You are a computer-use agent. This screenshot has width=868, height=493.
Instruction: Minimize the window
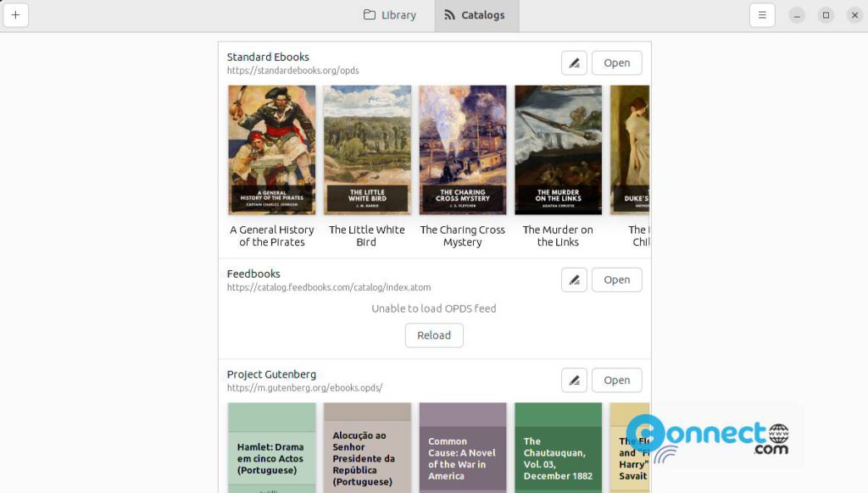[797, 15]
